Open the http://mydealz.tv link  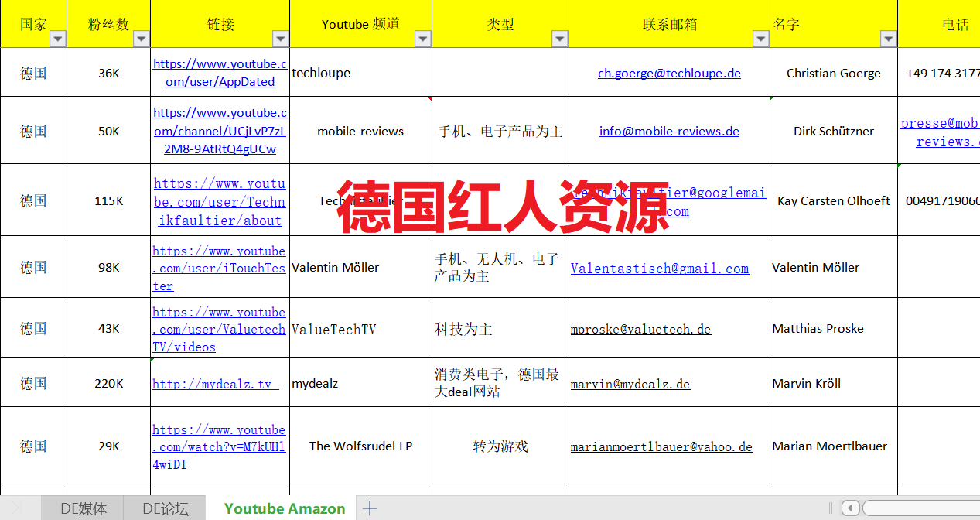216,384
